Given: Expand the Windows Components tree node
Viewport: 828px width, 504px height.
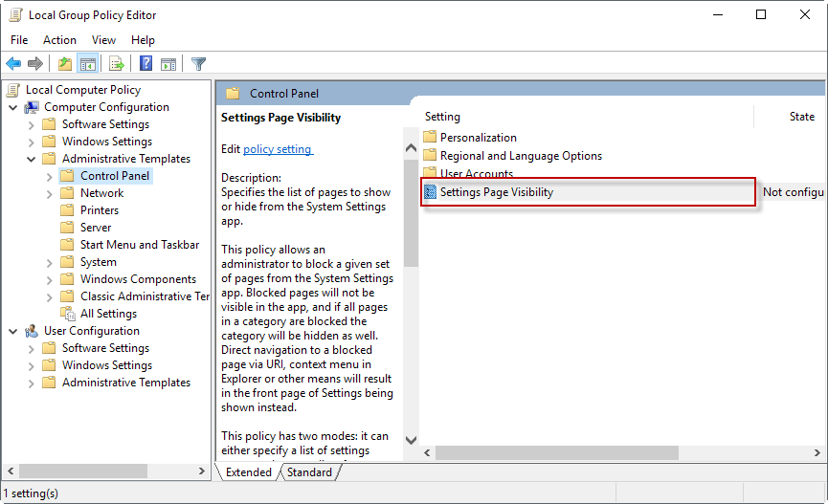Looking at the screenshot, I should point(49,279).
